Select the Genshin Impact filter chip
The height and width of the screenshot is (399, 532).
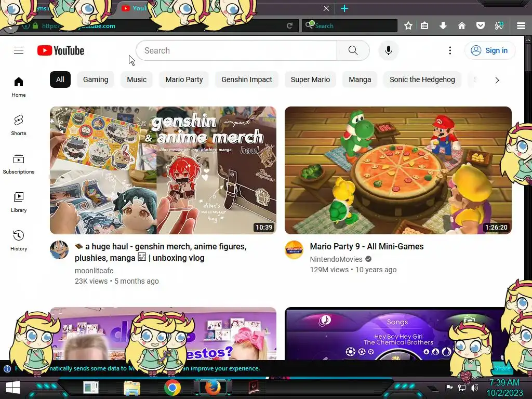coord(247,79)
